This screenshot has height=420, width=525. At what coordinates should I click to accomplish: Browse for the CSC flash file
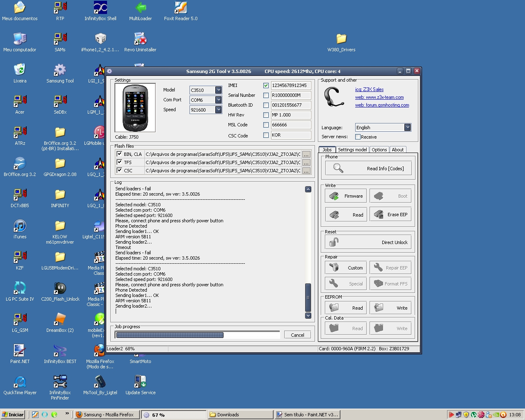tap(306, 171)
